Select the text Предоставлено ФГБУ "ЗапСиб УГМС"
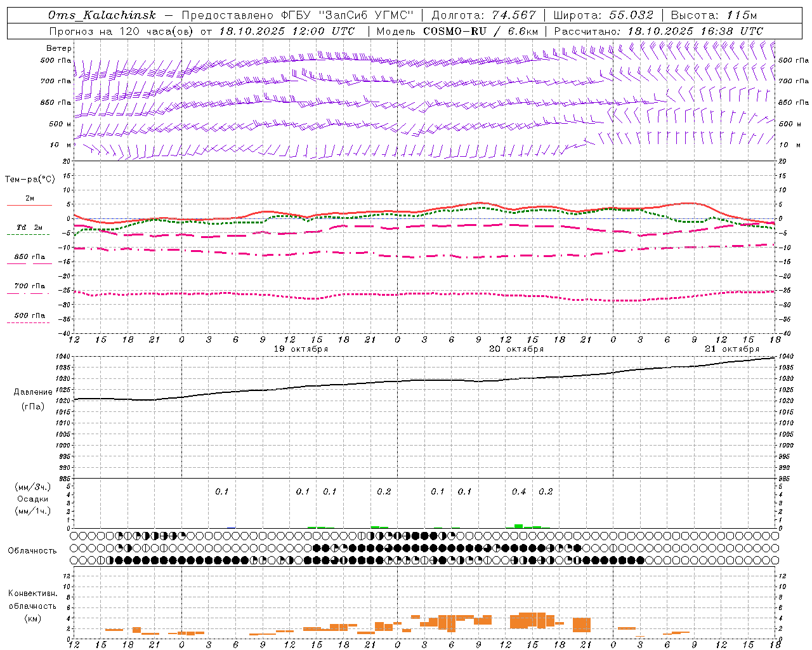This screenshot has width=812, height=650. point(298,15)
